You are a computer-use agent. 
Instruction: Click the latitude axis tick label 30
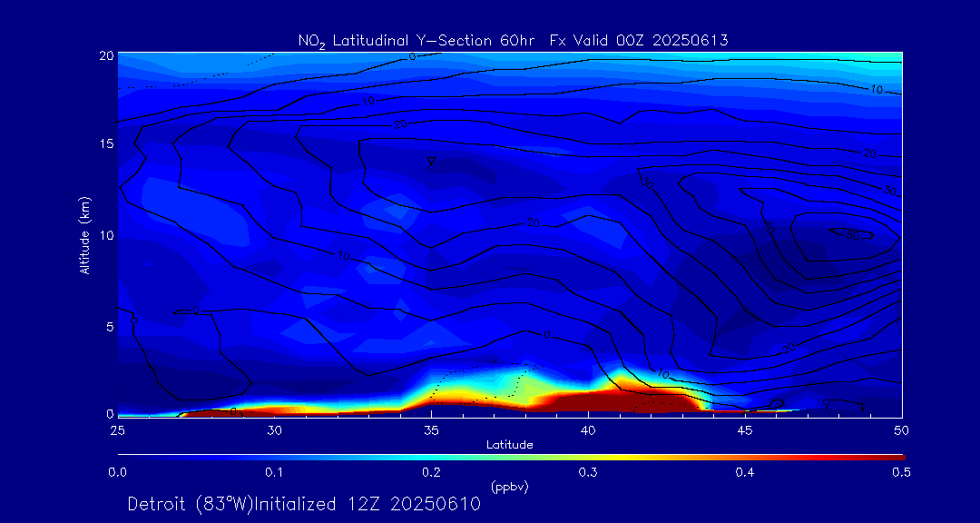click(x=274, y=430)
